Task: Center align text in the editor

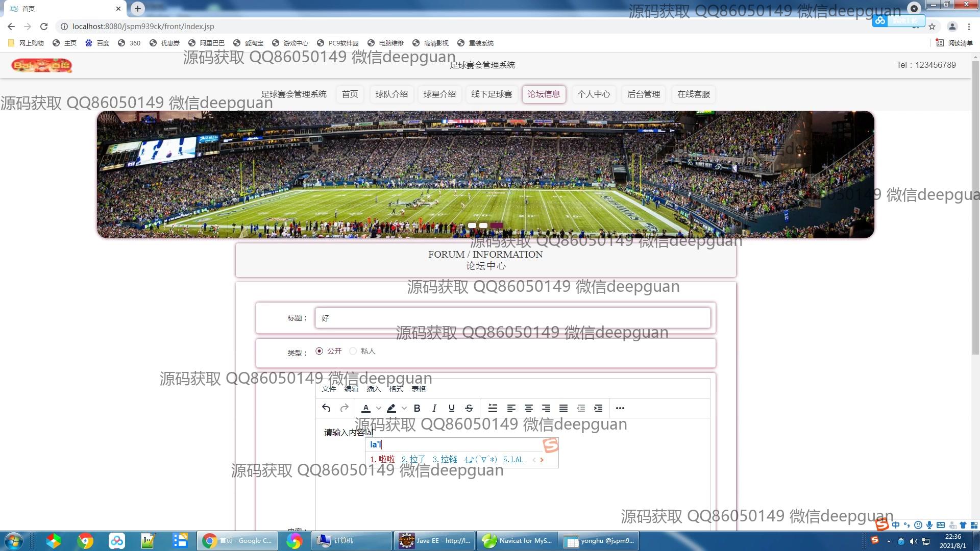Action: coord(529,408)
